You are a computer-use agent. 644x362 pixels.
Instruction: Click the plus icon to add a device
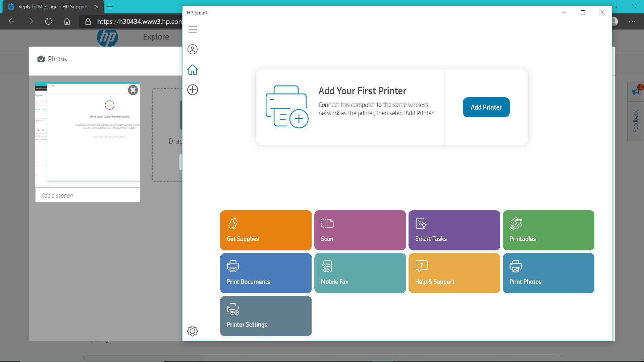193,90
